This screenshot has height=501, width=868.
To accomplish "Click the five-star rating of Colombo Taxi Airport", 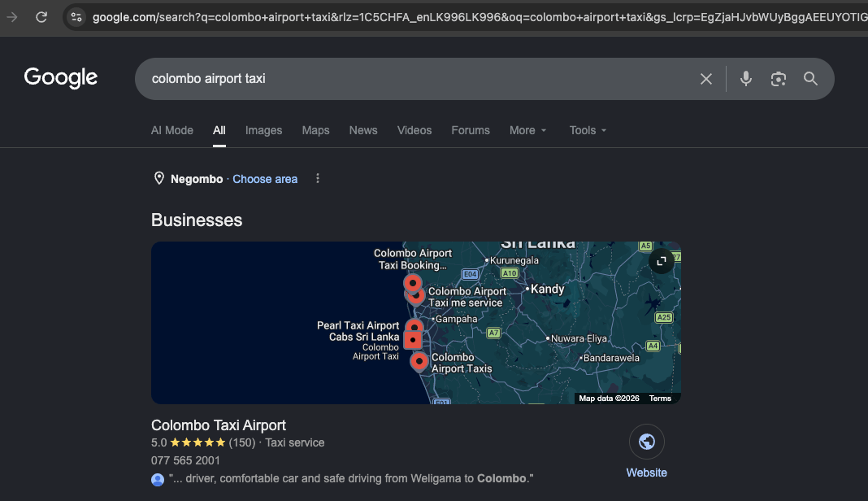I will (197, 442).
